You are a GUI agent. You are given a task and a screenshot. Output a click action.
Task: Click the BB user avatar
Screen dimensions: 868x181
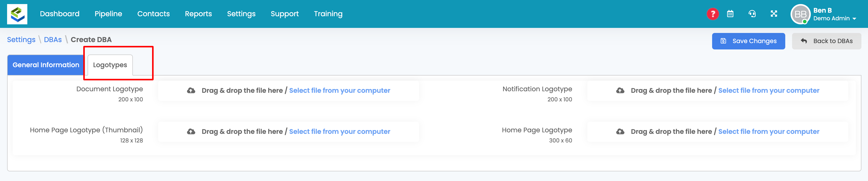click(800, 14)
